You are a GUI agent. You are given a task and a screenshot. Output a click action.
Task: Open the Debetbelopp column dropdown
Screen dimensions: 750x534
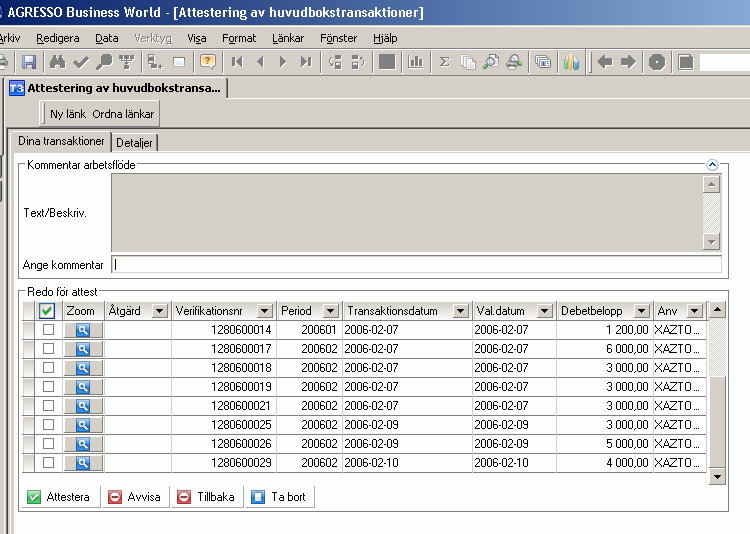[x=641, y=311]
